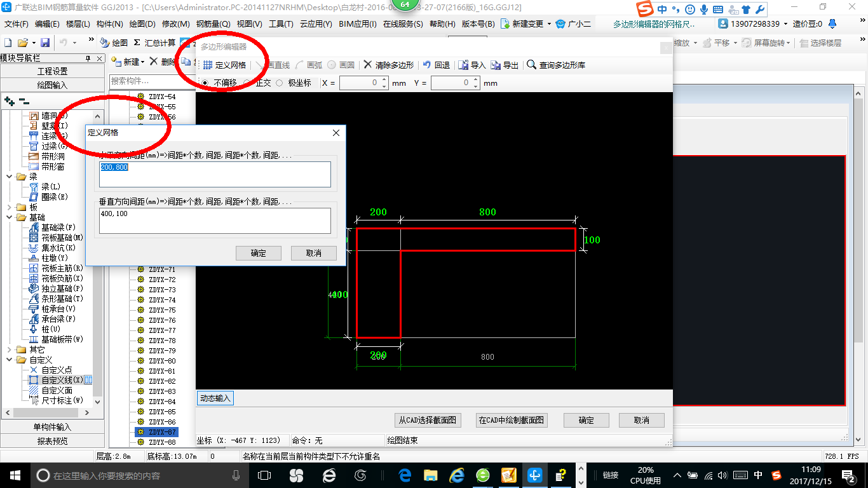This screenshot has height=488, width=868.
Task: Click the 绘图 drawing icon
Action: point(105,43)
